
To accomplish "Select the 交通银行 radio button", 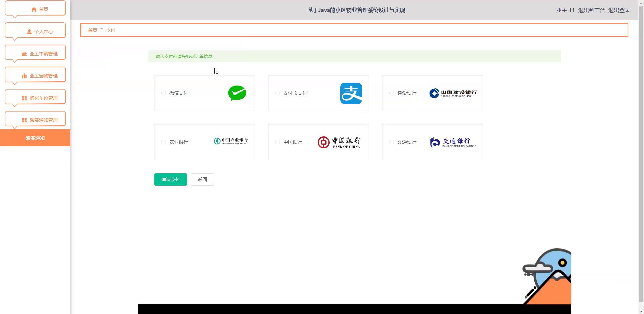I will [392, 142].
